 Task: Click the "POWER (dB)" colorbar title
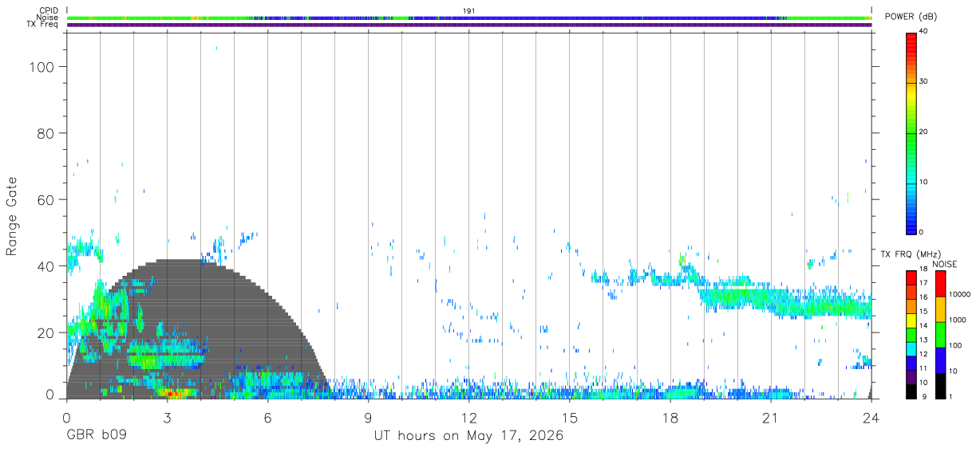(911, 17)
